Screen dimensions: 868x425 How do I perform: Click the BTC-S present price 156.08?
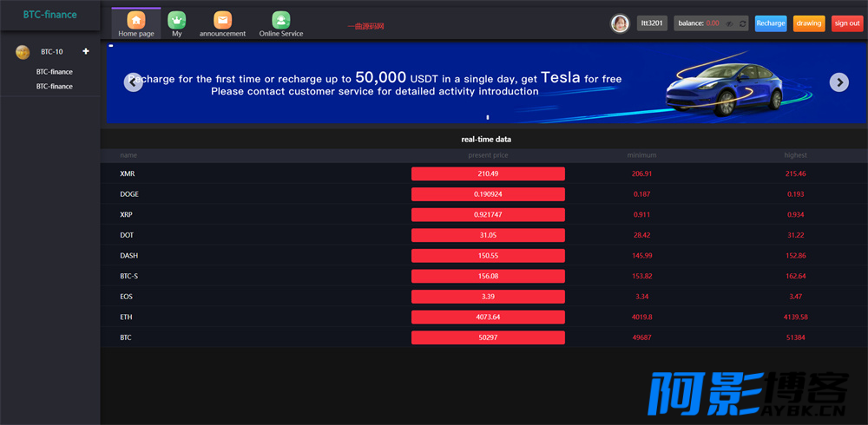tap(488, 276)
